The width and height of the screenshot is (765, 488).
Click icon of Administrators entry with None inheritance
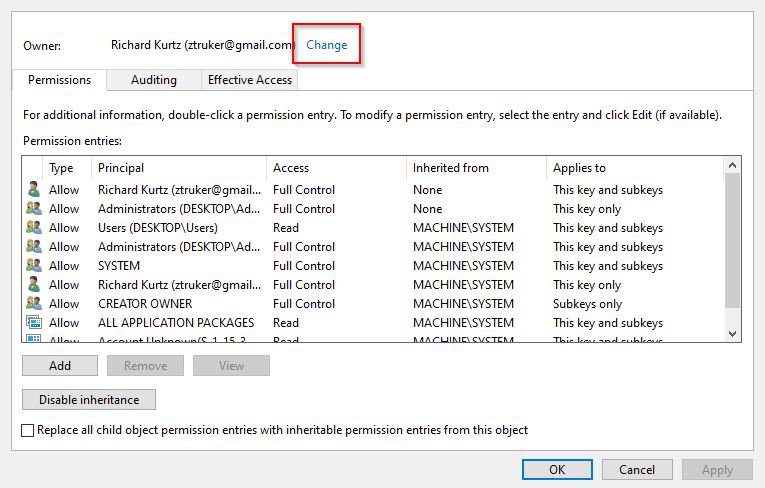[x=34, y=209]
